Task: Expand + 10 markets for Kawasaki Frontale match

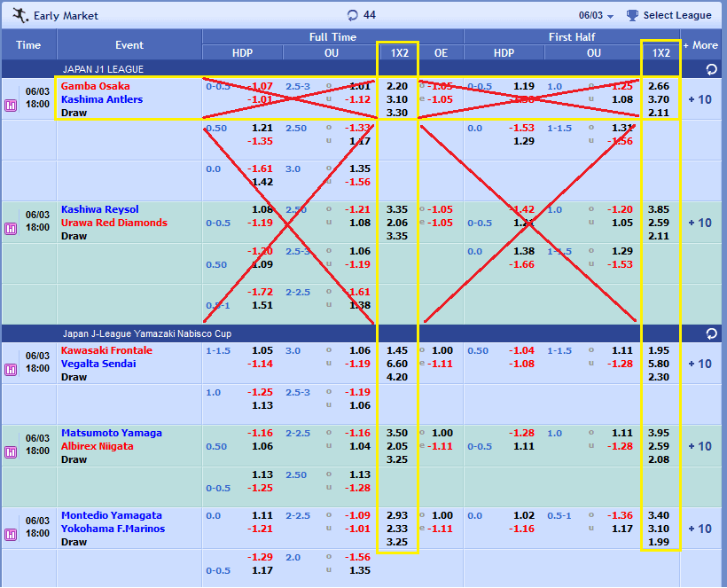Action: coord(700,364)
